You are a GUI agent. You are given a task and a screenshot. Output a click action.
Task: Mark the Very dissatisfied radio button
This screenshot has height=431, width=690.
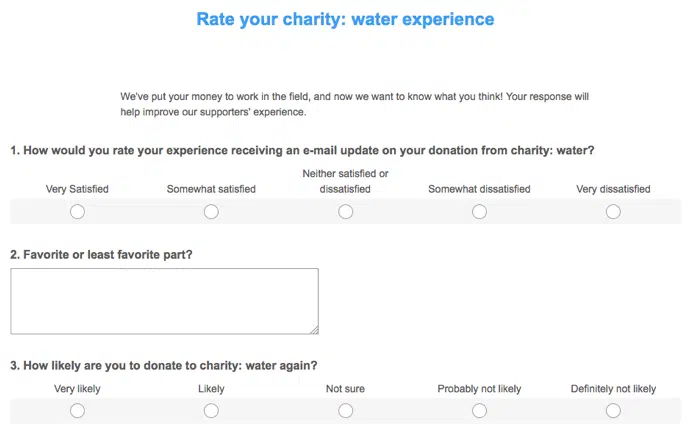[x=613, y=211]
